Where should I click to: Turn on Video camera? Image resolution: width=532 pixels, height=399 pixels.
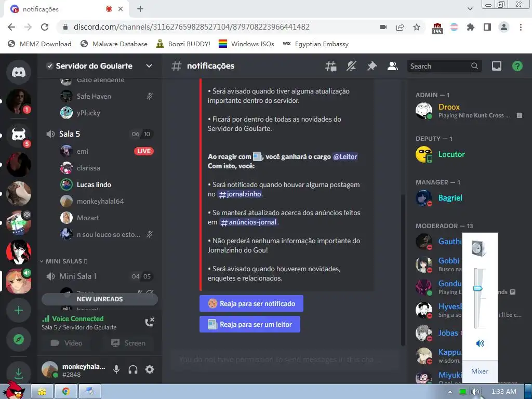[66, 343]
